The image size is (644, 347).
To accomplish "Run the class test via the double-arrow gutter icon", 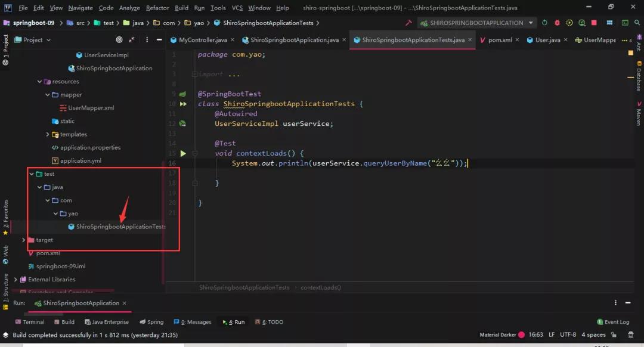I will coord(183,104).
